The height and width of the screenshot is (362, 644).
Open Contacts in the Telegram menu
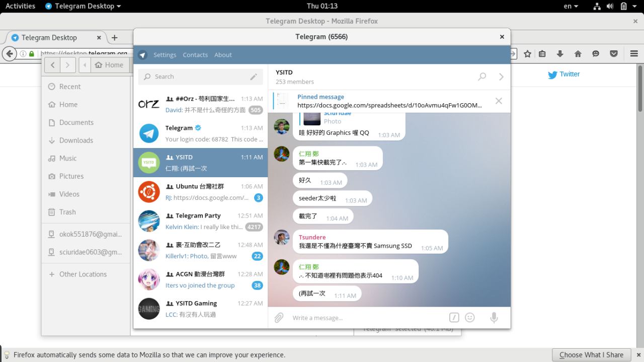[195, 55]
